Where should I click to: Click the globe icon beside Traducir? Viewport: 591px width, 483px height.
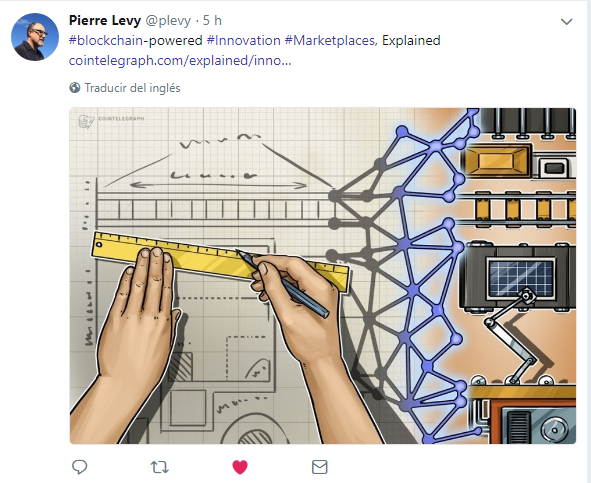click(x=75, y=88)
